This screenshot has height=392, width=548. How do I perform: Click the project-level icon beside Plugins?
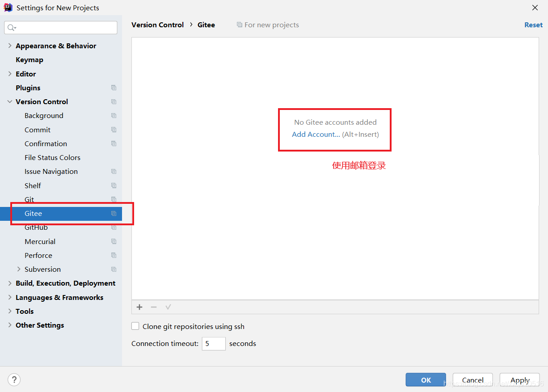114,88
